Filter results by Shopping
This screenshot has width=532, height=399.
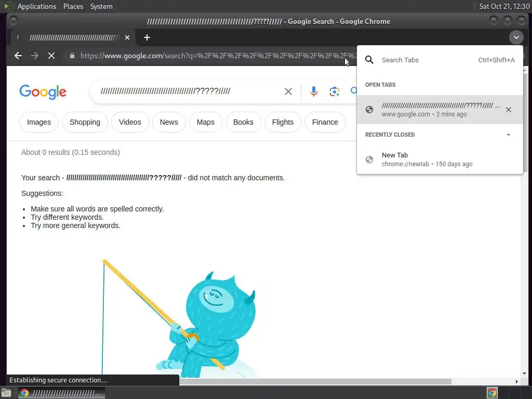[85, 122]
